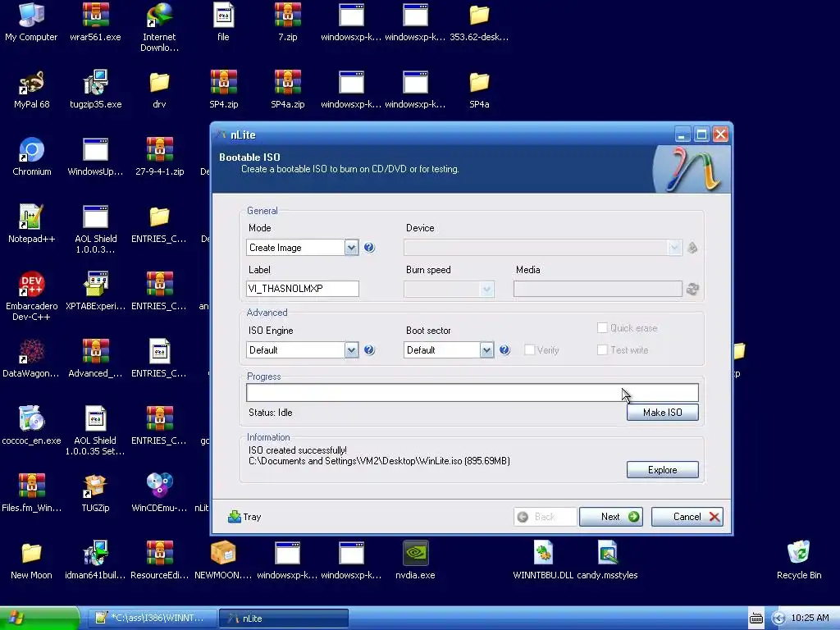
Task: Click the Media text field
Action: tap(597, 289)
